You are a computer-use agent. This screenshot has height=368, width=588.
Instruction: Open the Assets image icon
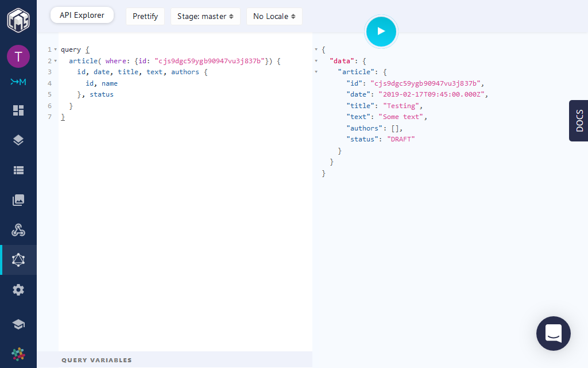click(x=18, y=200)
